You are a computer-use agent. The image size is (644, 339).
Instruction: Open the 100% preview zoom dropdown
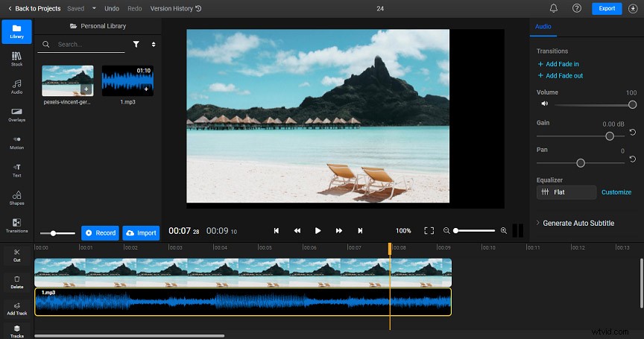tap(403, 231)
